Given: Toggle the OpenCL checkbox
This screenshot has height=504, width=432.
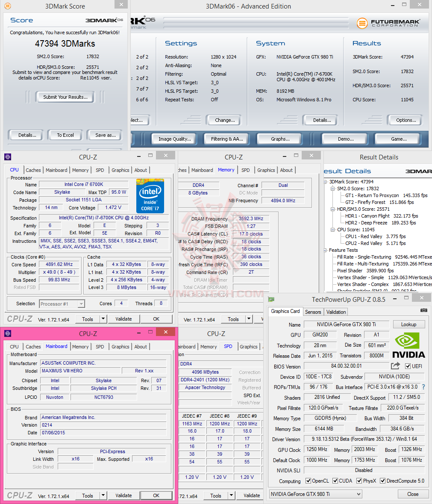Looking at the screenshot, I should [309, 480].
